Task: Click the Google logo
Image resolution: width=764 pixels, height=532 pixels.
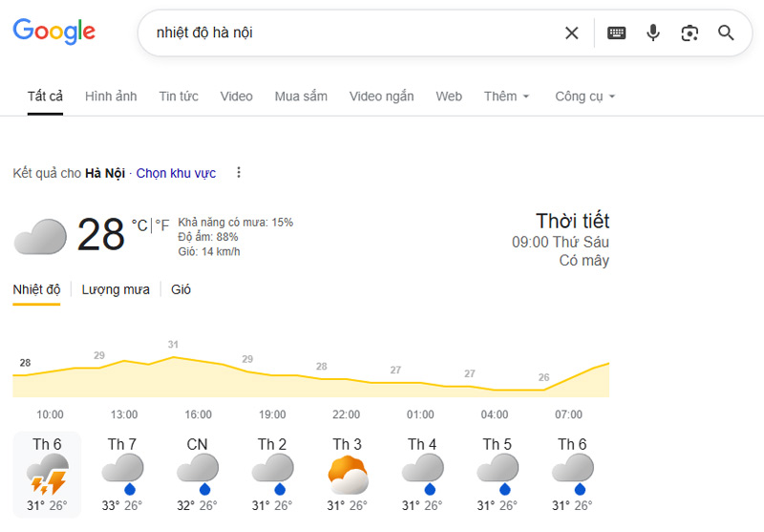Action: pos(54,31)
